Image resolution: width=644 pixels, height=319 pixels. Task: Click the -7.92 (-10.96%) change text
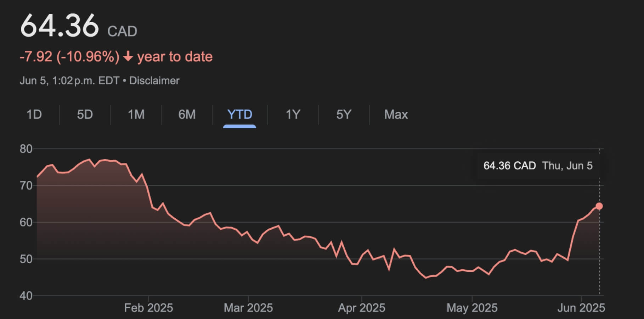(x=69, y=57)
